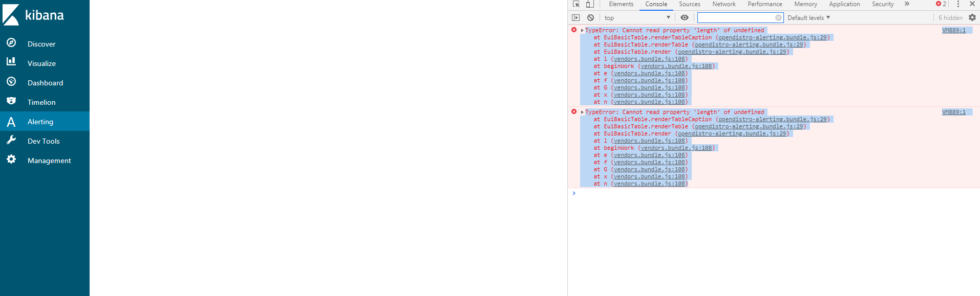The width and height of the screenshot is (980, 296).
Task: Switch to Memory tab
Action: click(x=805, y=4)
